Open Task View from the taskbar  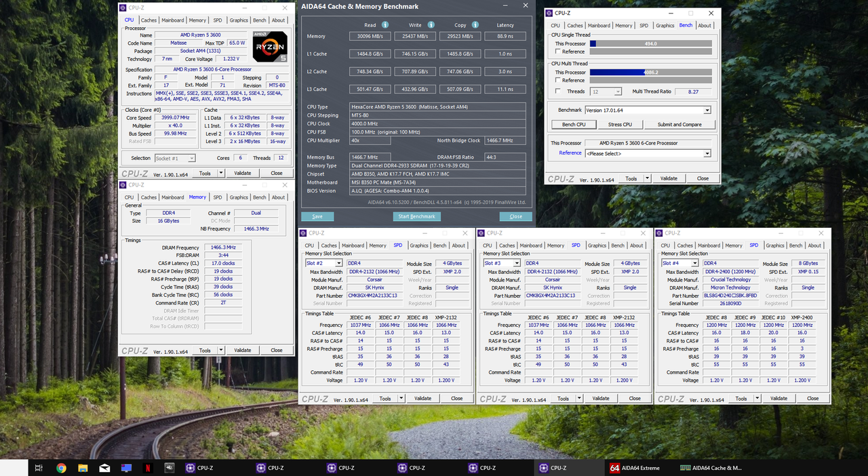tap(39, 467)
